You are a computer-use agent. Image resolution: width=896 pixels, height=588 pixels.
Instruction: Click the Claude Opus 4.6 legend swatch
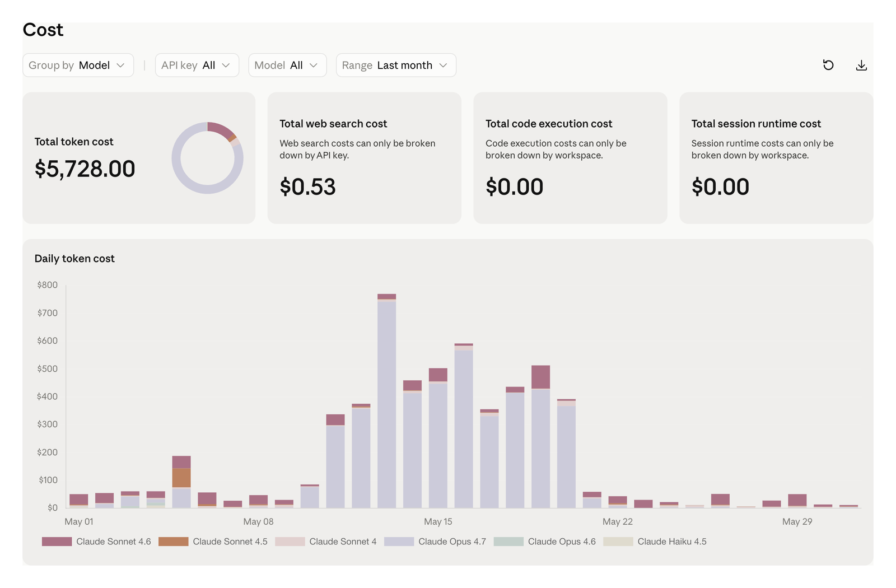point(508,542)
